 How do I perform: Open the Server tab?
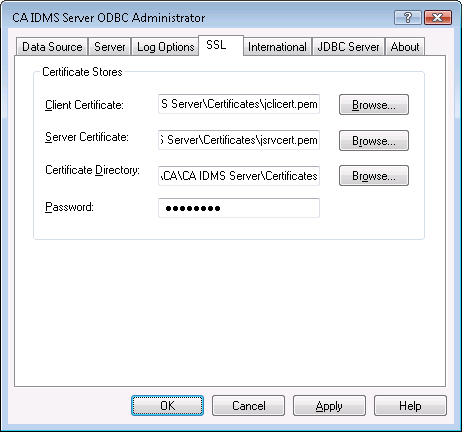point(109,47)
